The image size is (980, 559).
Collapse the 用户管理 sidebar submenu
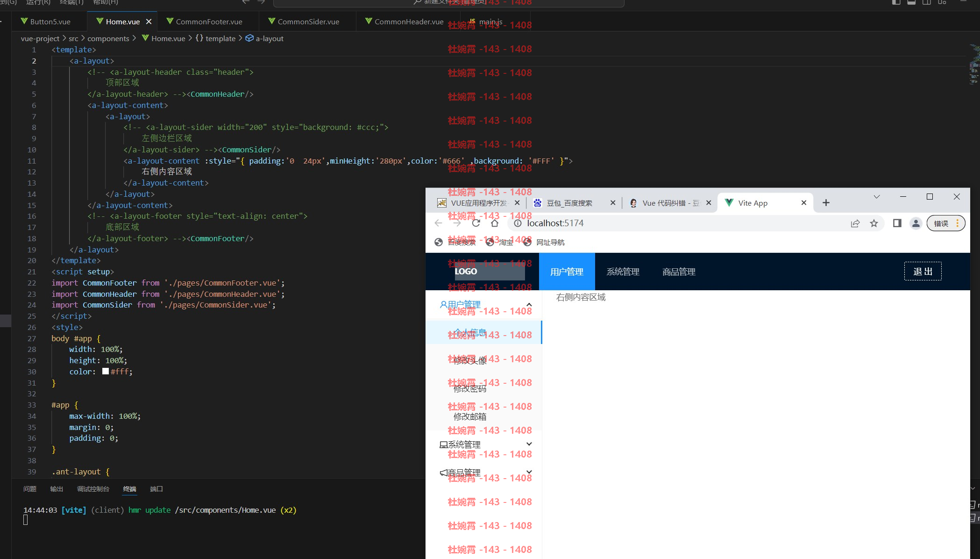click(483, 304)
